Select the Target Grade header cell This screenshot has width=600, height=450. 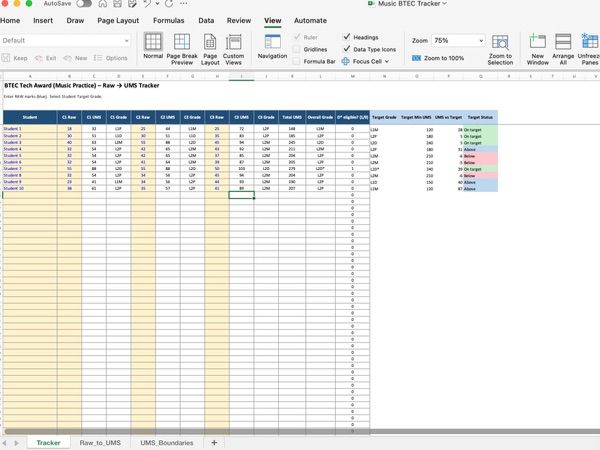(x=384, y=117)
